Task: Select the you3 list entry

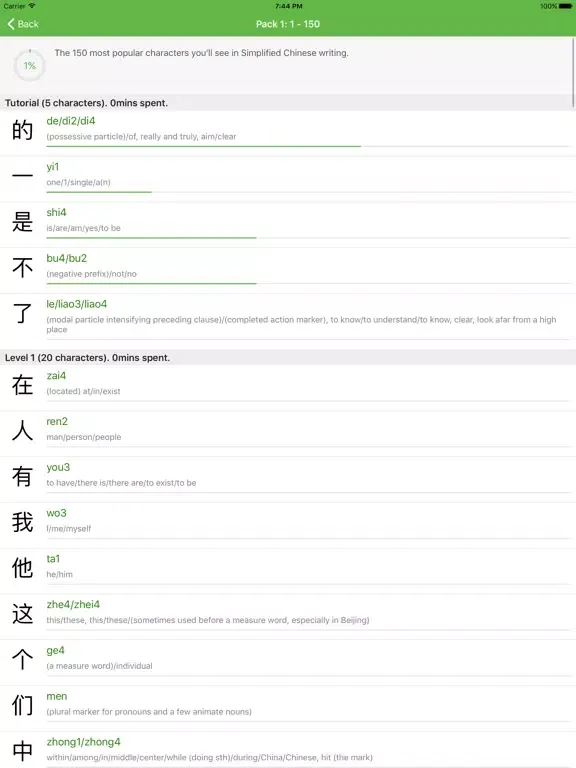Action: click(x=288, y=476)
